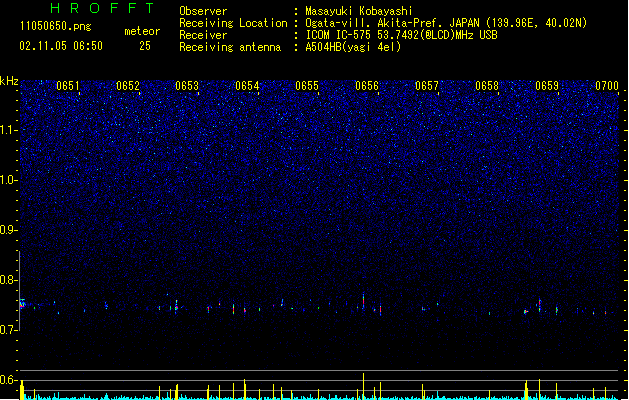Click the 1.0 kHz axis label
Screen dimensions: 629x400
click(9, 180)
